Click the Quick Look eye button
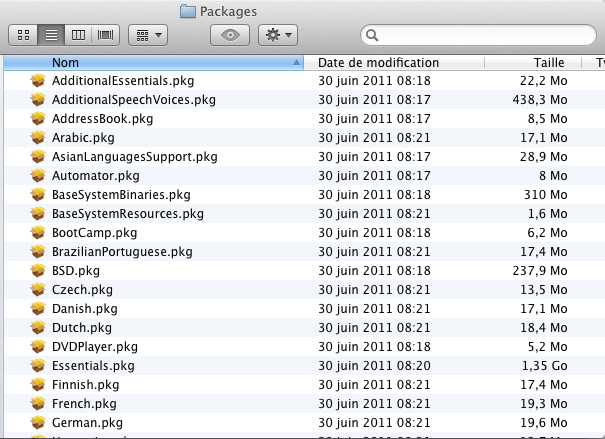Screen dimensions: 605x439 [230, 35]
